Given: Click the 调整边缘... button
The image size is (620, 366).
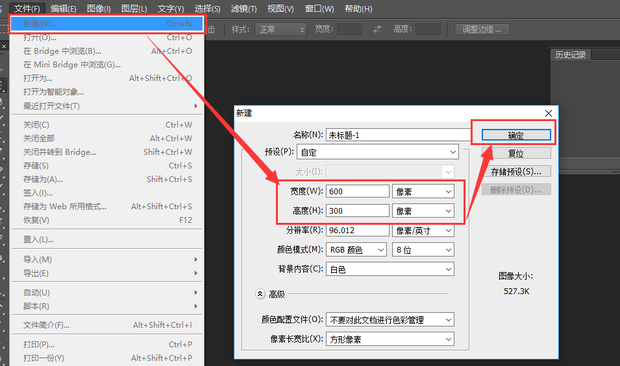Looking at the screenshot, I should click(x=482, y=29).
